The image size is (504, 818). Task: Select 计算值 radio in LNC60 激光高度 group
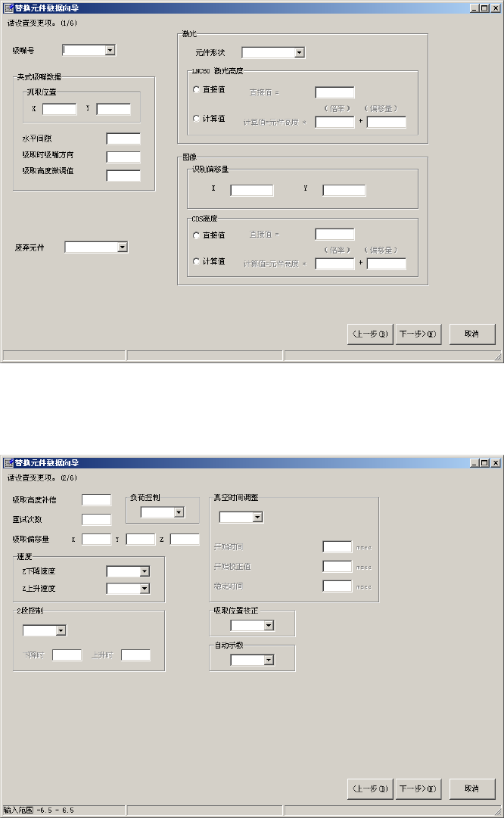point(196,118)
